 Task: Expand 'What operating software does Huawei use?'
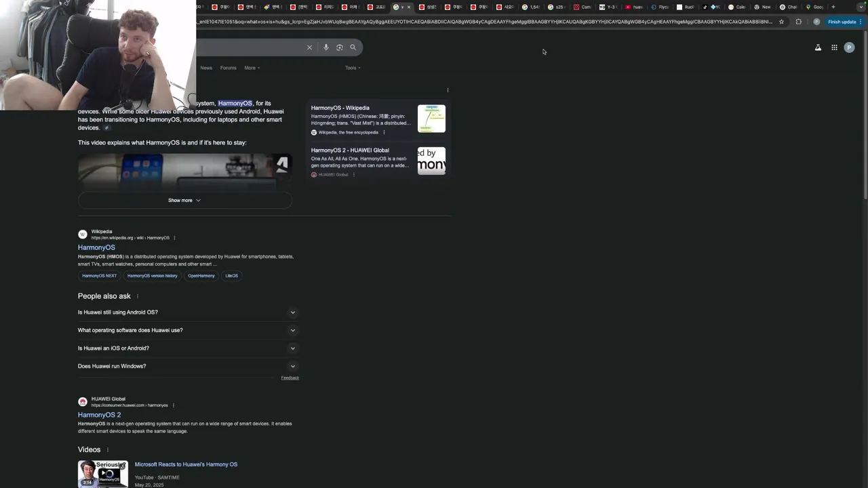187,330
